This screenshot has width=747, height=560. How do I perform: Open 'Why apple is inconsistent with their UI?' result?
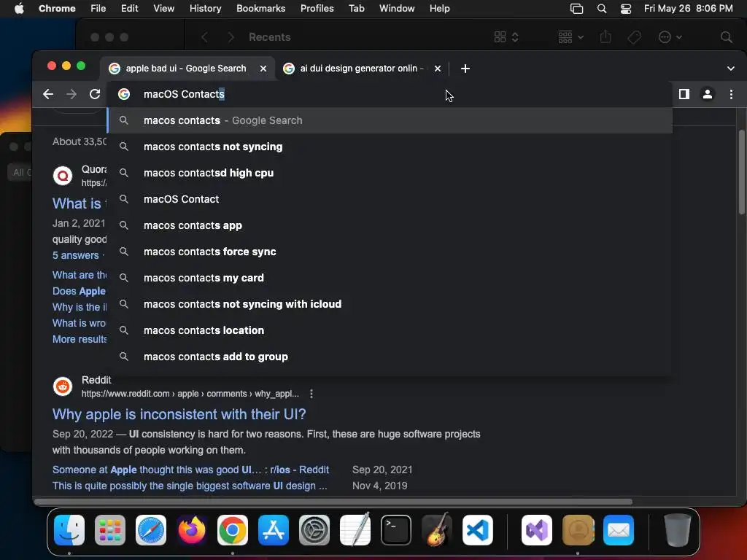pyautogui.click(x=179, y=414)
